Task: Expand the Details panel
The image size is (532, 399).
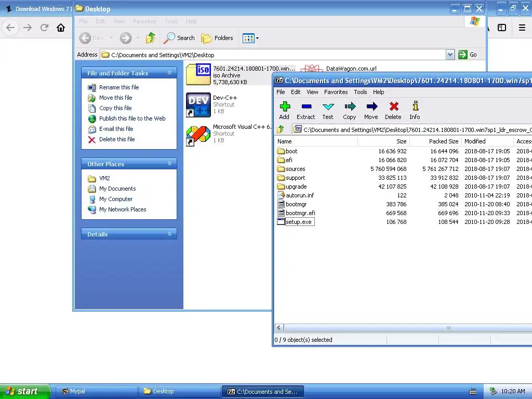Action: coord(170,234)
